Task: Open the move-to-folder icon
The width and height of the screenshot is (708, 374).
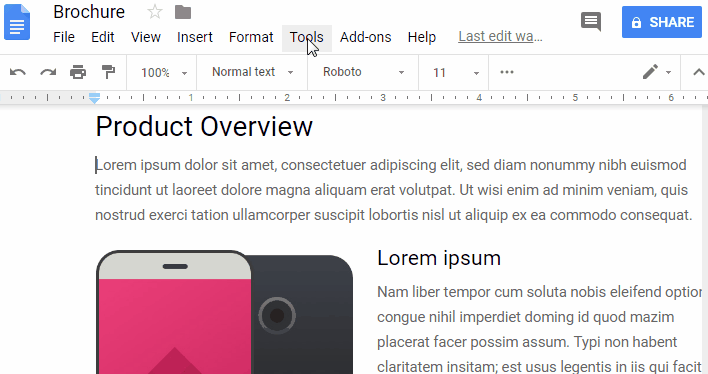Action: point(183,12)
